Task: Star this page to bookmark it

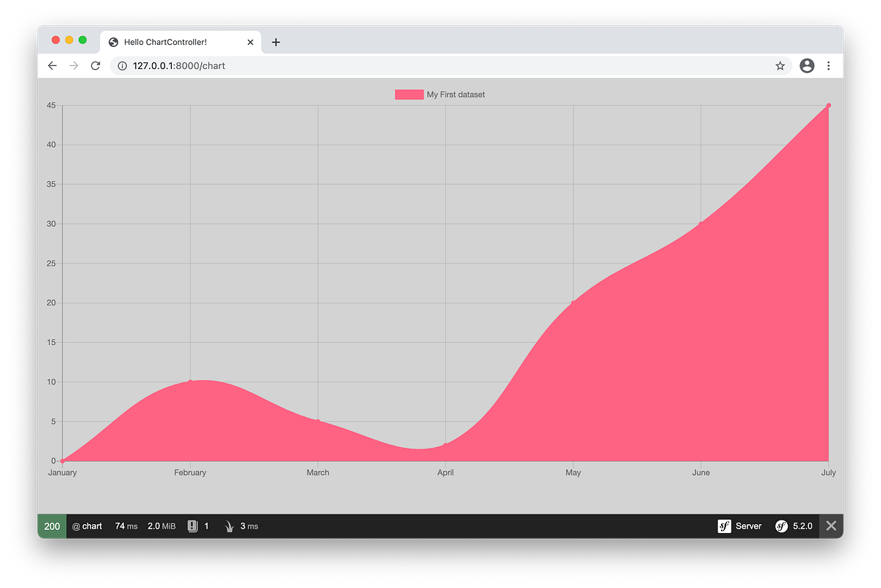Action: coord(780,65)
